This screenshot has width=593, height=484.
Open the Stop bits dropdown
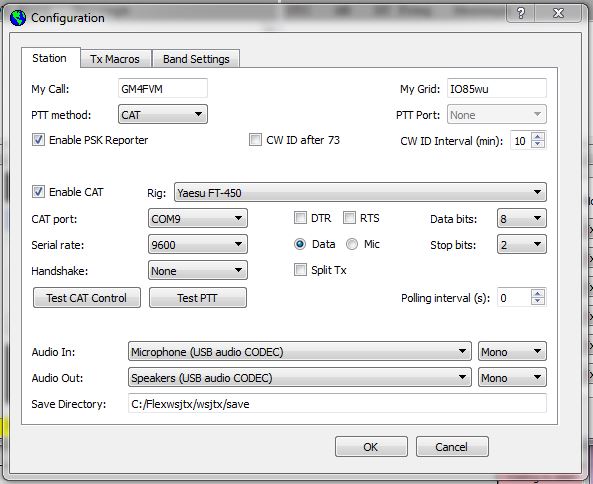[x=522, y=244]
